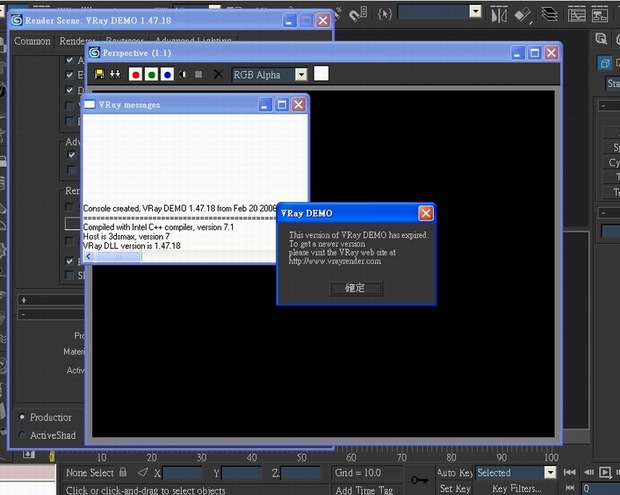Enable red channel button
The image size is (620, 495).
(136, 74)
